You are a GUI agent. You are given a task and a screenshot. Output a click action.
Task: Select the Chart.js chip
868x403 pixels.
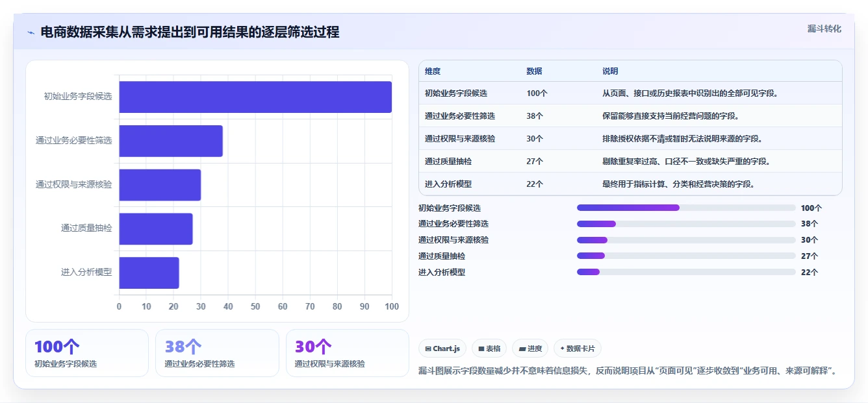[x=442, y=348]
